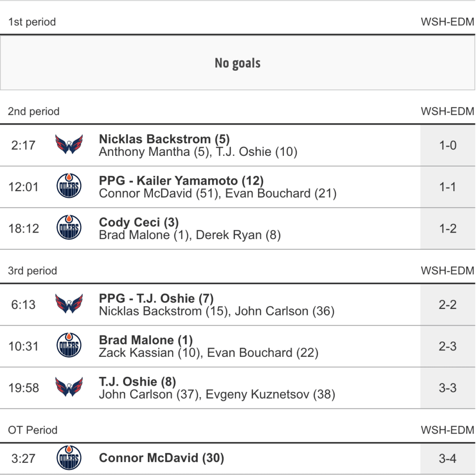This screenshot has width=476, height=475.
Task: Open Nicklas Backstrom (5) goal scorer link
Action: pyautogui.click(x=164, y=139)
